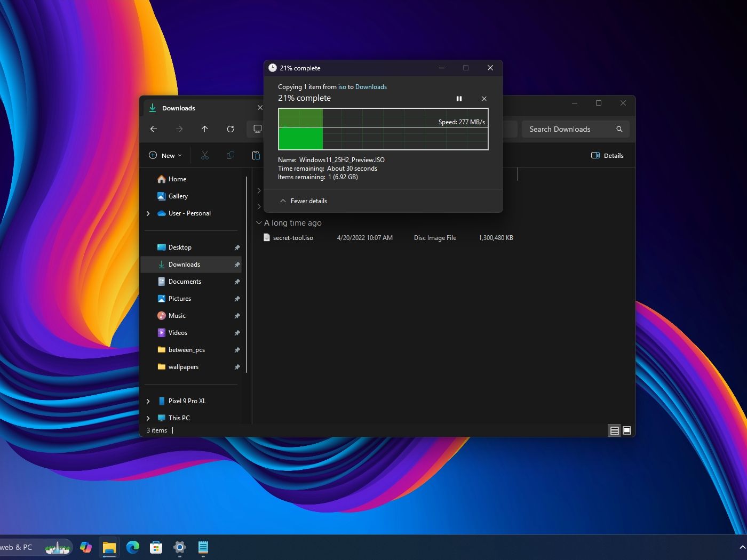Cancel the copy with the X beside pause

pos(484,99)
